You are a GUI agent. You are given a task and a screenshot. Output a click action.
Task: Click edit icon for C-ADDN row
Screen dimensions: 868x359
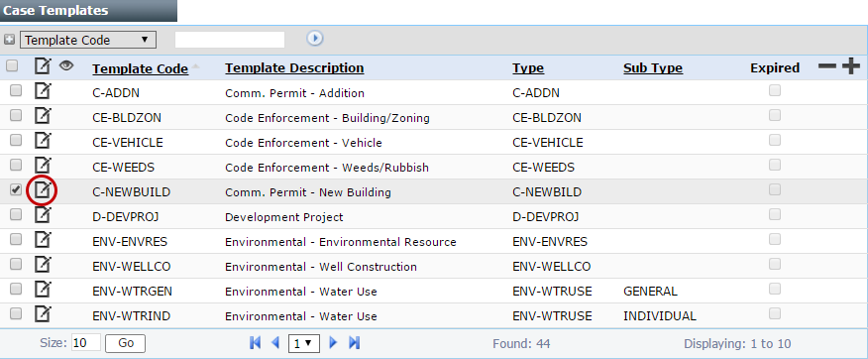point(43,91)
